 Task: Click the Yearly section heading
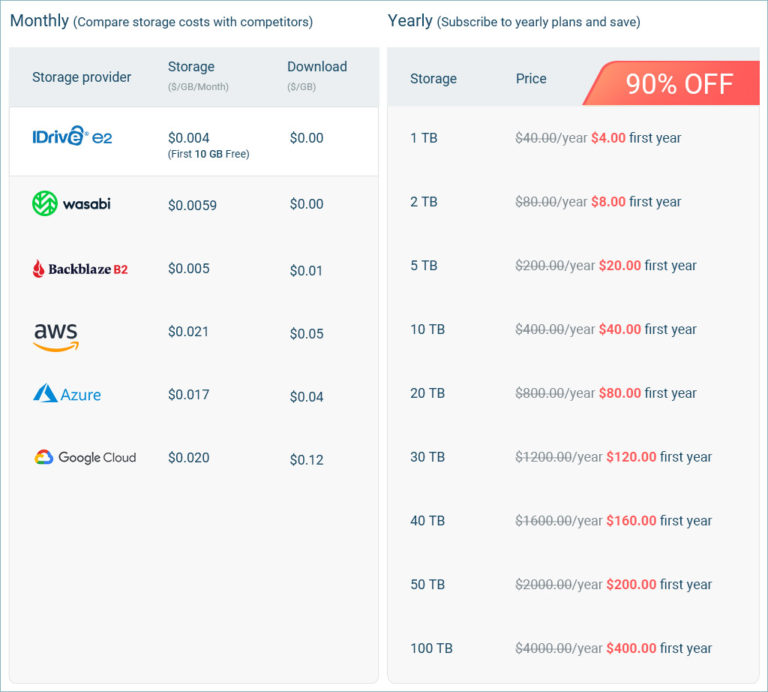410,20
